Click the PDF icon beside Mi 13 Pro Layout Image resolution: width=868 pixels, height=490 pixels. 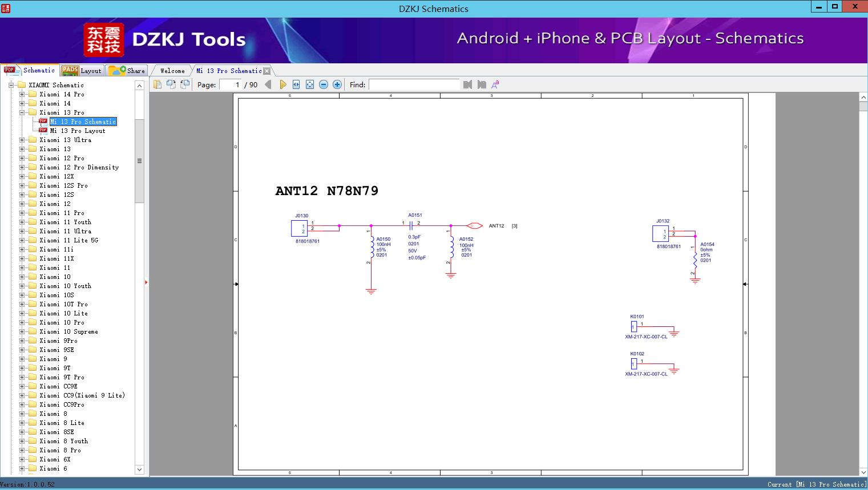43,130
